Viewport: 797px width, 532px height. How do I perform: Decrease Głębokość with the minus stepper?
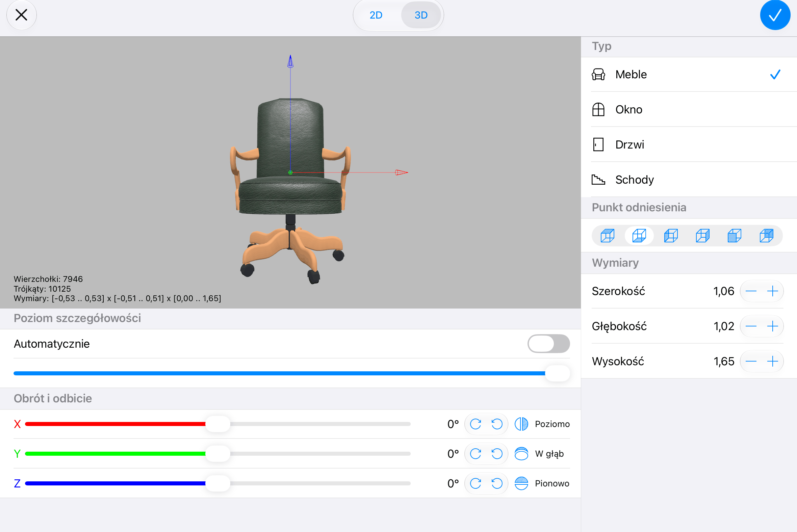tap(751, 326)
